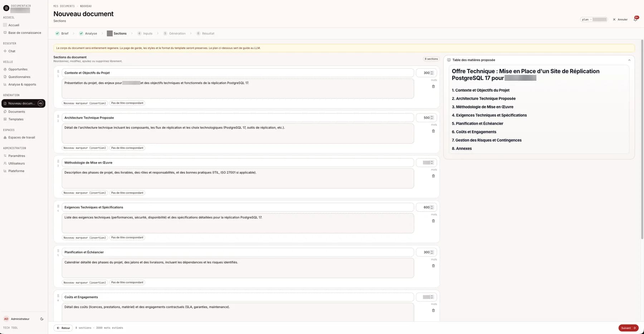644x334 pixels.
Task: Open Nouveau marqueur dropdown for Planification section
Action: click(x=85, y=282)
